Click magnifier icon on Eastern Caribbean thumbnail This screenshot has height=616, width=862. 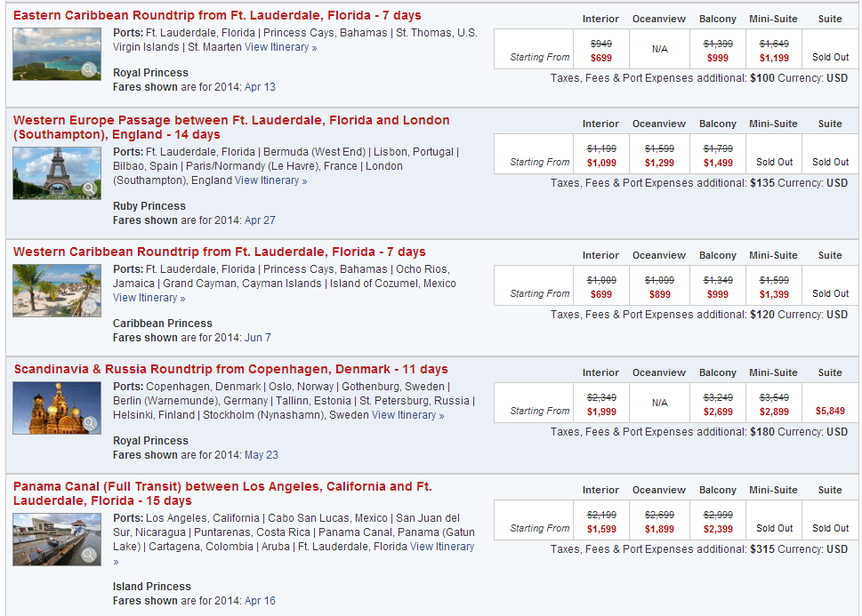(x=88, y=70)
